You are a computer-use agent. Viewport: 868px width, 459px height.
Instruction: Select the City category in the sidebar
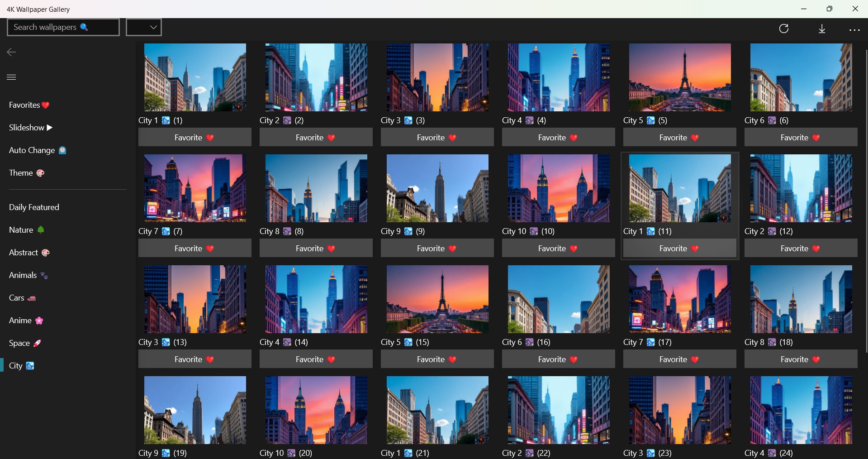click(22, 366)
